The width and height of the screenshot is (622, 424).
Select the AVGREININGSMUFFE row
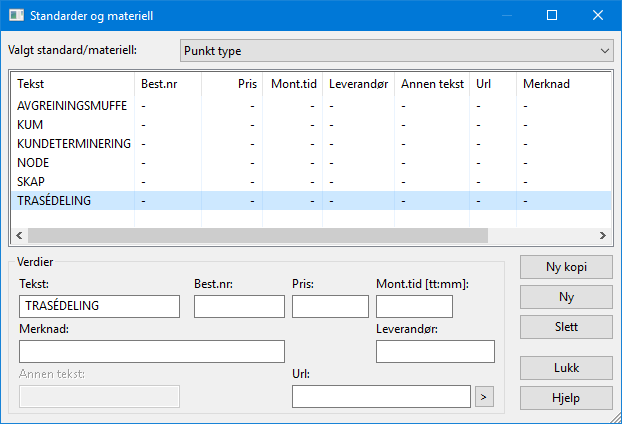311,106
